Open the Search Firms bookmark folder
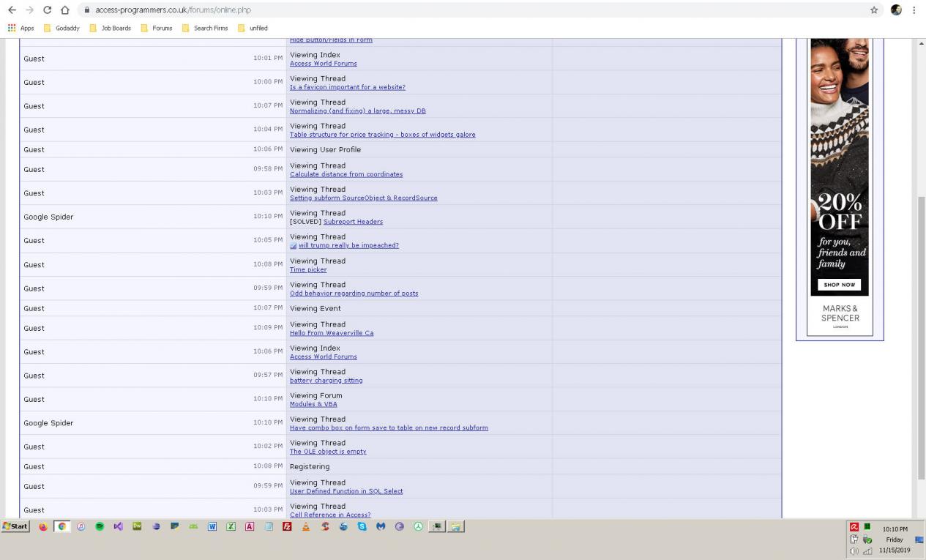 pyautogui.click(x=205, y=28)
